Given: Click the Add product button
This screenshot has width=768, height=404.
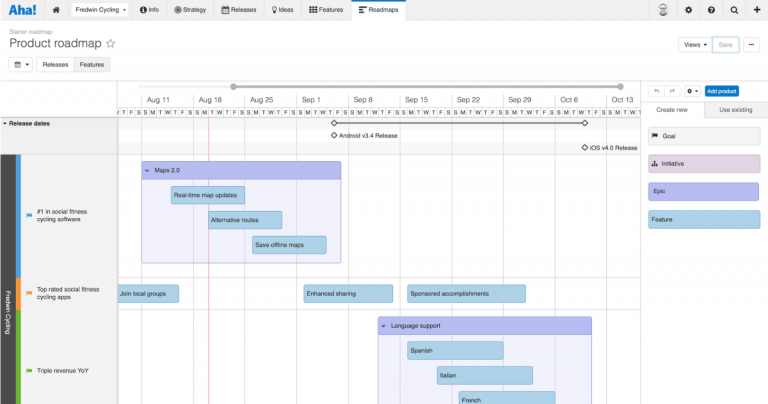Looking at the screenshot, I should coord(721,91).
